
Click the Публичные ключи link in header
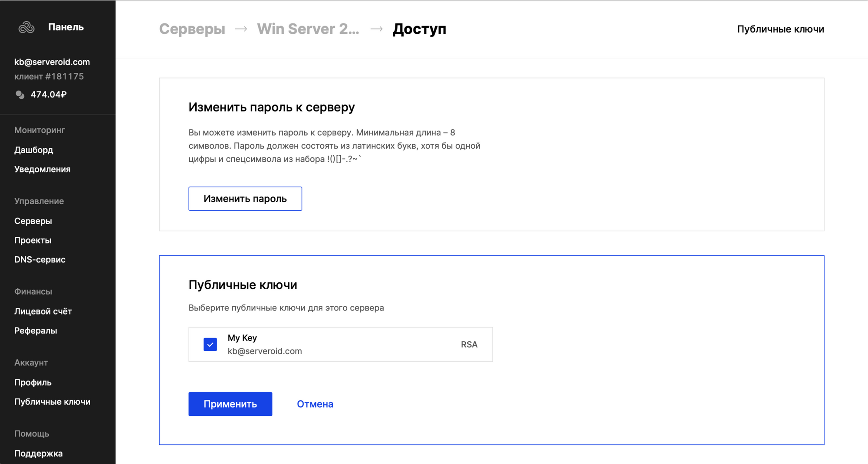780,29
